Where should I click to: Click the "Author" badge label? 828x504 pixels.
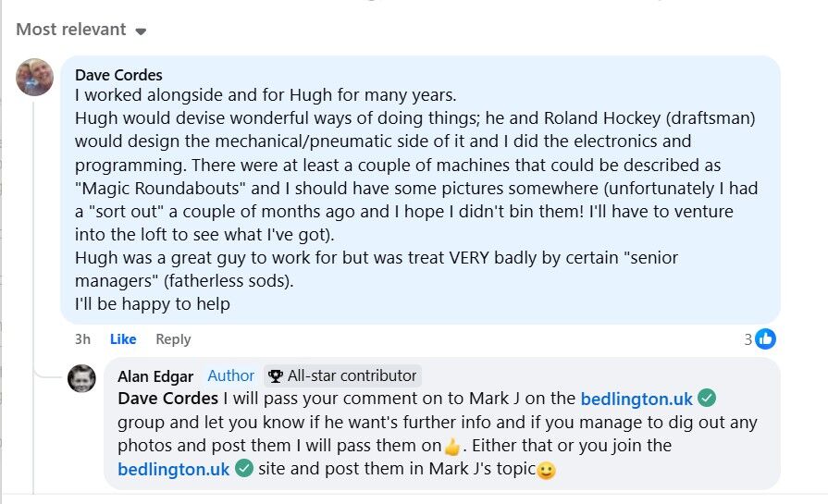click(x=230, y=375)
